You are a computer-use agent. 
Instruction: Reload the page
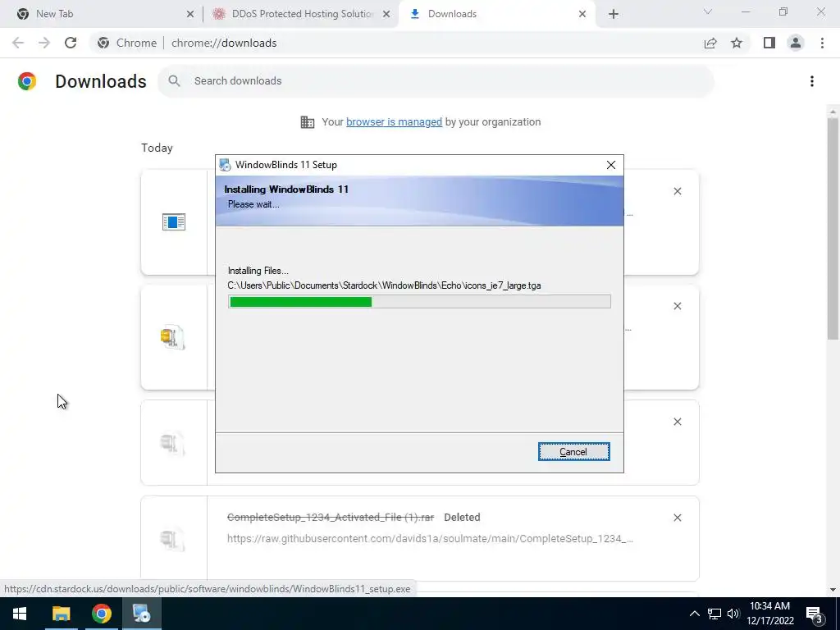[71, 43]
